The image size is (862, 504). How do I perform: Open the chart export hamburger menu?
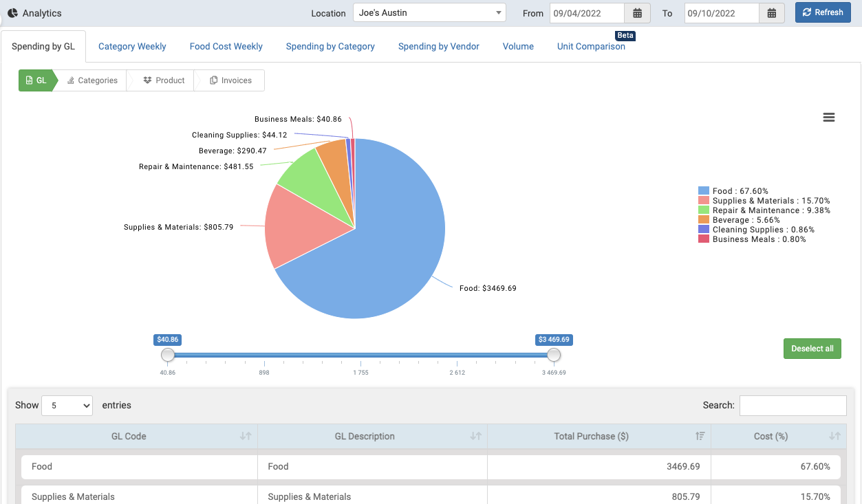(828, 118)
